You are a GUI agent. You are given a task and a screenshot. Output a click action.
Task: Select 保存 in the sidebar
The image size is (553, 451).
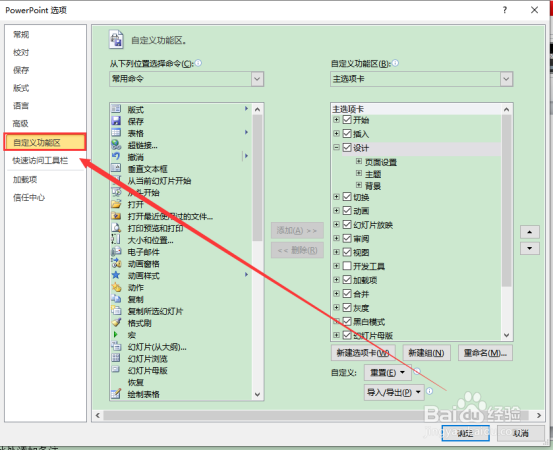(21, 70)
